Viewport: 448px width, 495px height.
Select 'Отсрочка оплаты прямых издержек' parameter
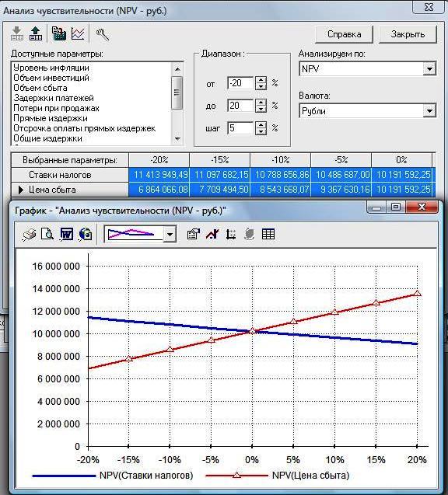84,128
